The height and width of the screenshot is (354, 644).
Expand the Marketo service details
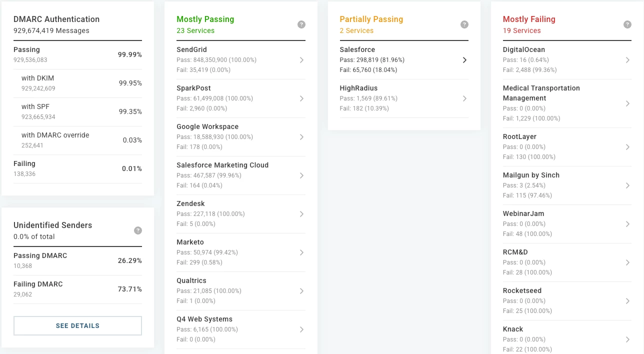click(x=301, y=252)
